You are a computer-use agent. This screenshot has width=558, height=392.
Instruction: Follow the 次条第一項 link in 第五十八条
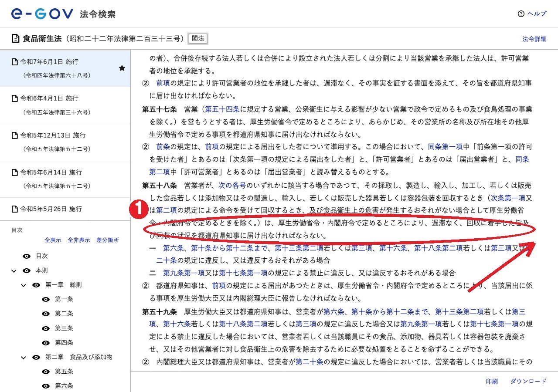pyautogui.click(x=508, y=197)
